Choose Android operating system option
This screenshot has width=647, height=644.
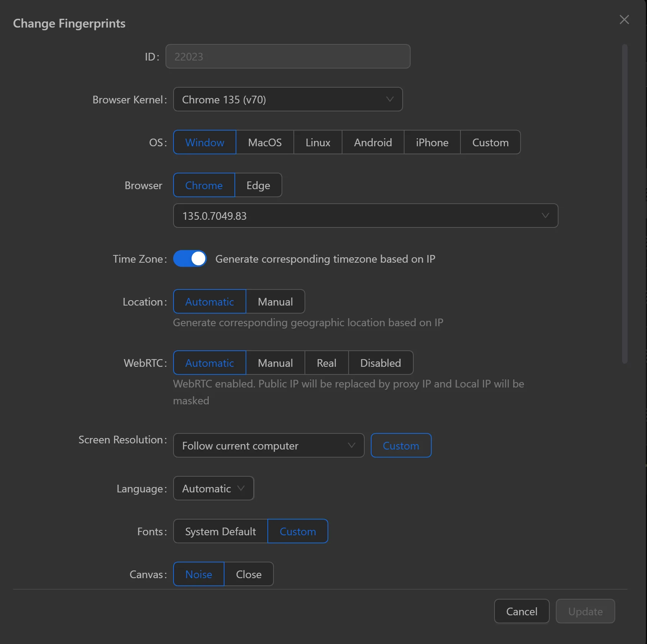tap(373, 142)
